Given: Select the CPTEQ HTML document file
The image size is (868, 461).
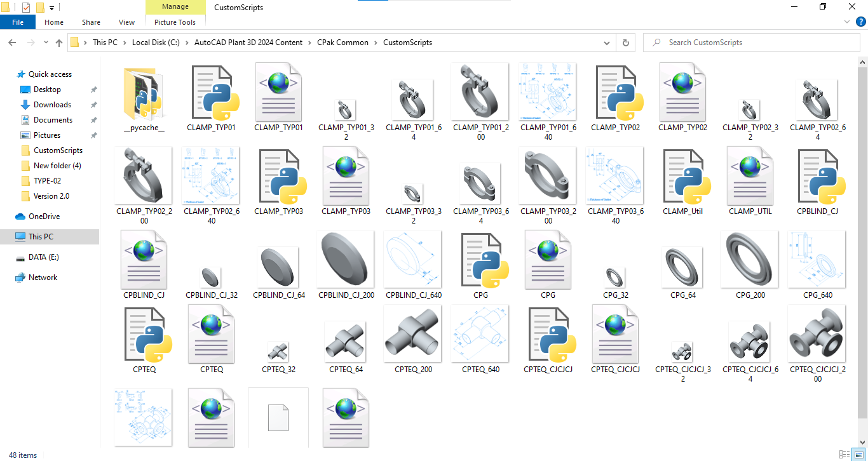Looking at the screenshot, I should tap(212, 335).
